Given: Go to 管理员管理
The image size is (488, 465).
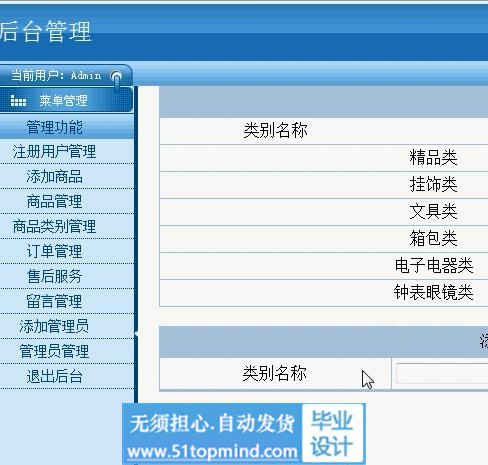Looking at the screenshot, I should [54, 351].
